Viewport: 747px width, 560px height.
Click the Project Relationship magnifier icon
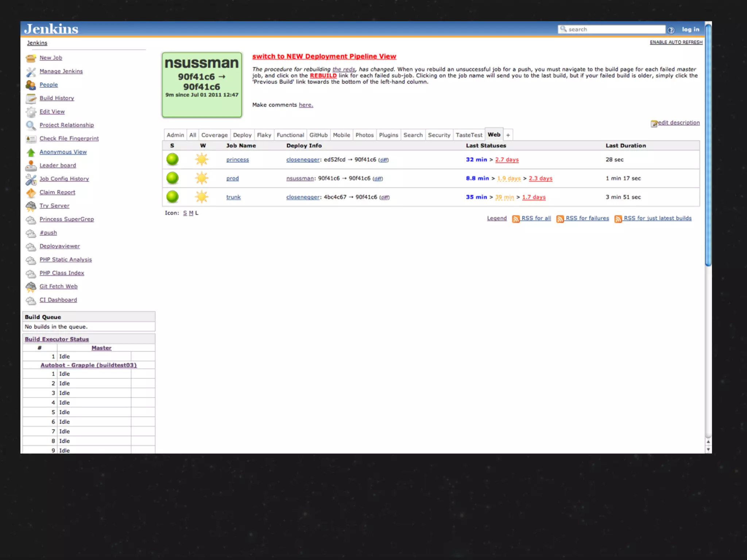click(x=31, y=125)
